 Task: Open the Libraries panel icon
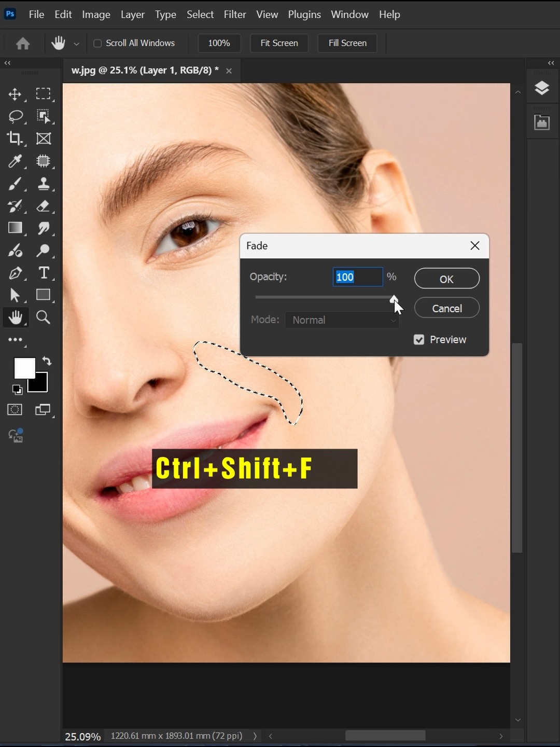542,122
